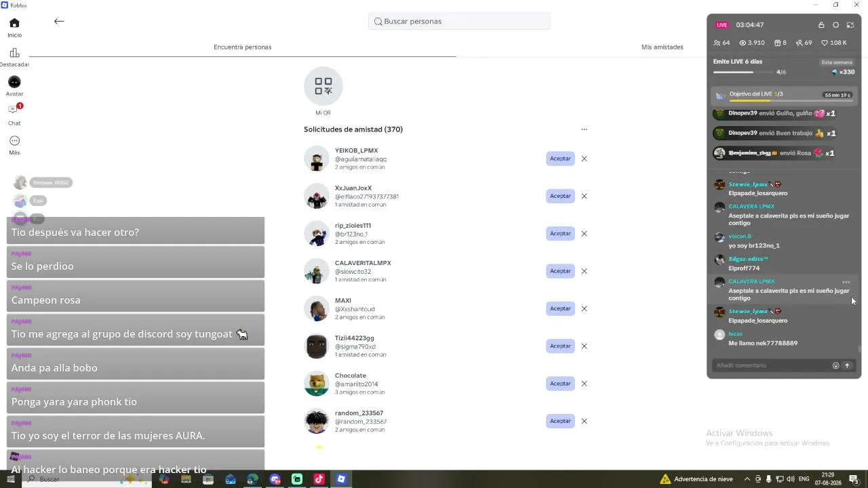This screenshot has height=488, width=868.
Task: Accept friend request from MAXI
Action: 560,308
